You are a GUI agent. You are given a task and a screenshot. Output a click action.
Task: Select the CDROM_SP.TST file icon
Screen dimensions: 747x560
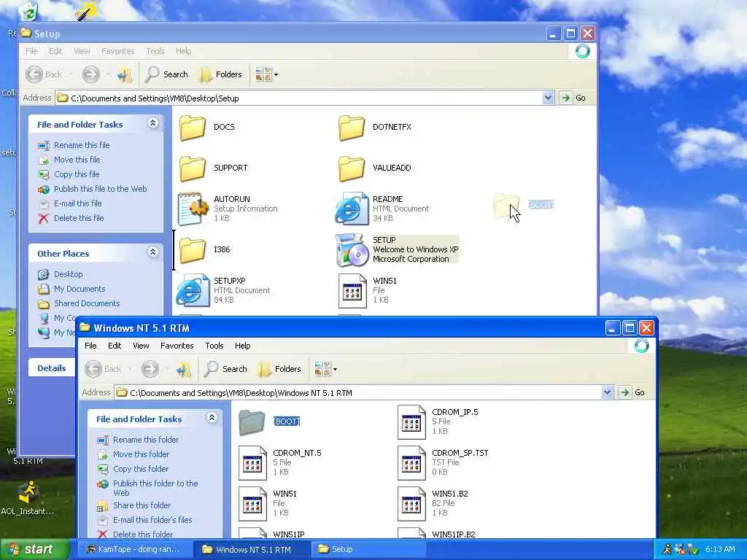(x=411, y=463)
